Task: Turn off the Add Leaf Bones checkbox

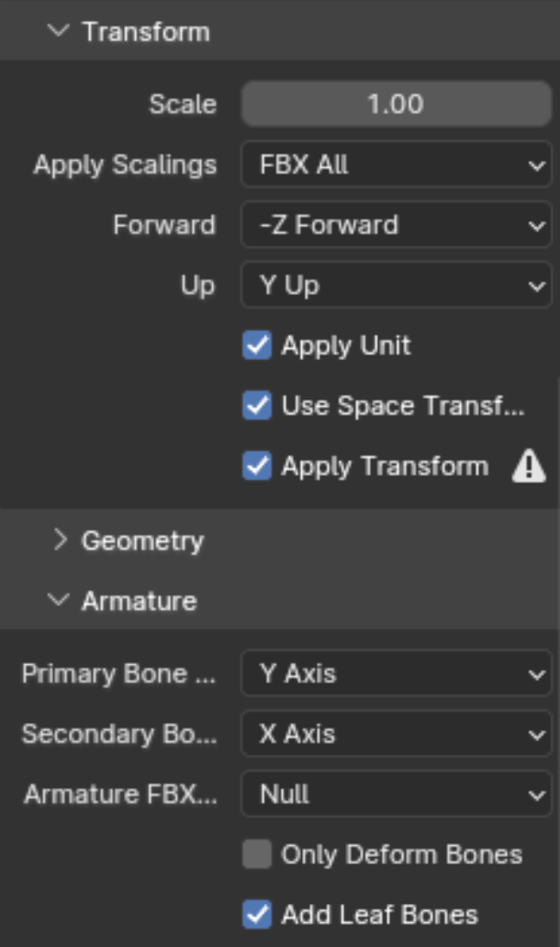Action: click(x=257, y=914)
